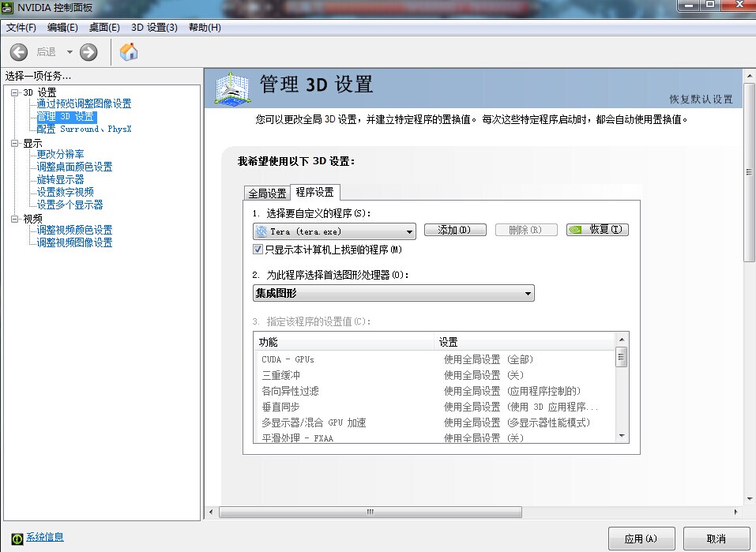756x552 pixels.
Task: Click the main panel vertical scrollbar thumb
Action: coord(749,172)
